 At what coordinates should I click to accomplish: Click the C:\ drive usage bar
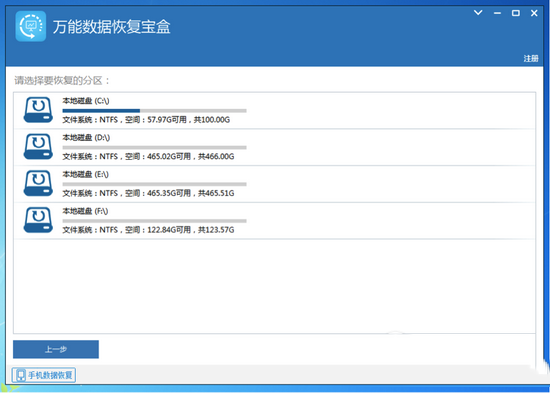(x=154, y=111)
